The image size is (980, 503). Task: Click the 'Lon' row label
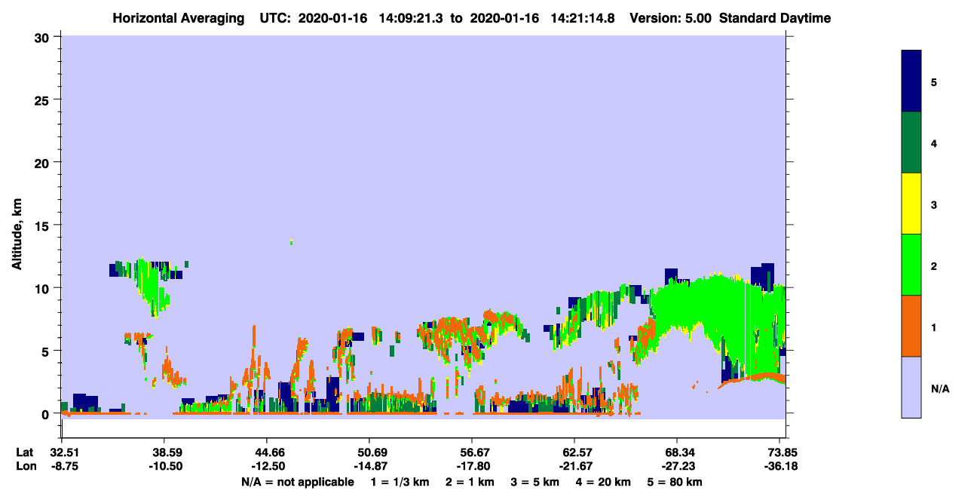pos(25,466)
